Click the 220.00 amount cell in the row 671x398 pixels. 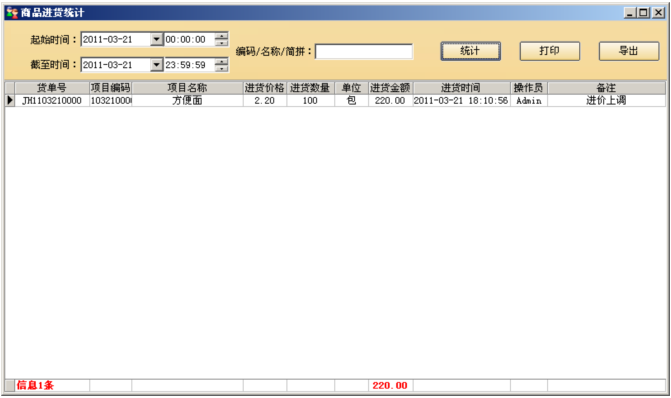click(x=391, y=101)
